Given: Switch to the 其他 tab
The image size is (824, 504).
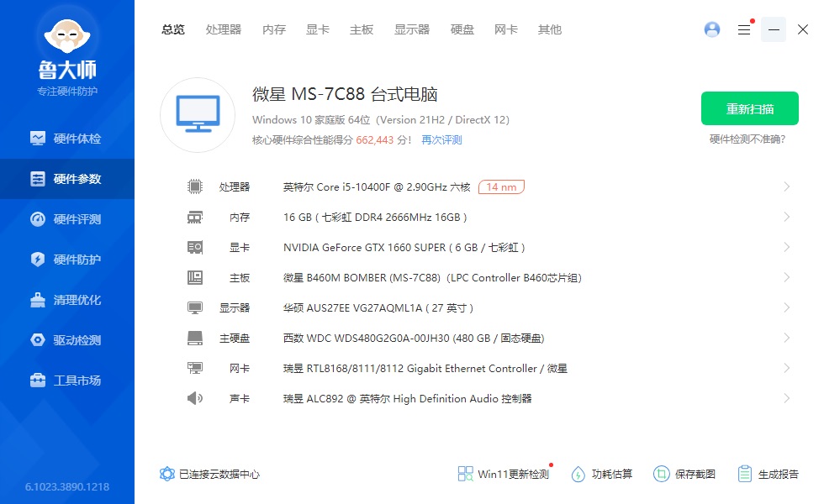Looking at the screenshot, I should (x=550, y=30).
